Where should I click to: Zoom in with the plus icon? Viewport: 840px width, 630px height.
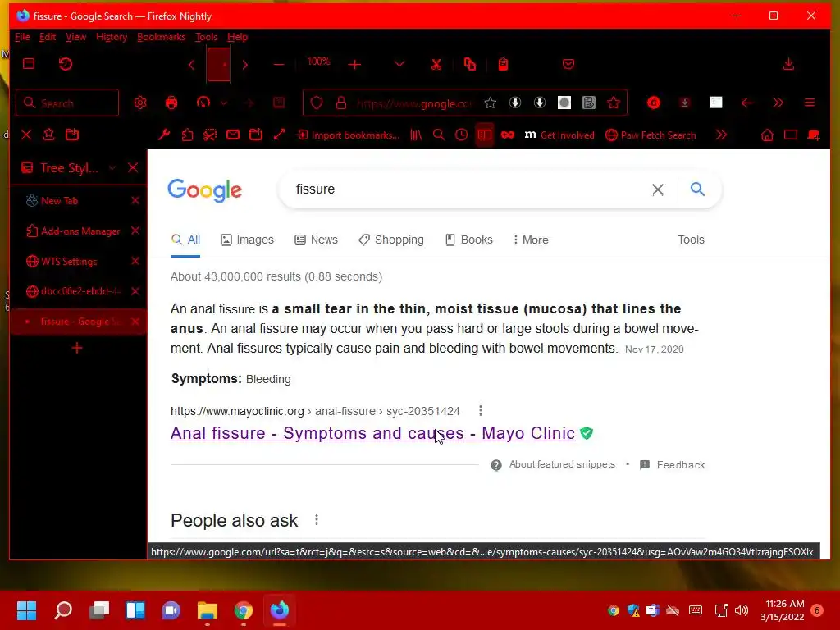(354, 65)
